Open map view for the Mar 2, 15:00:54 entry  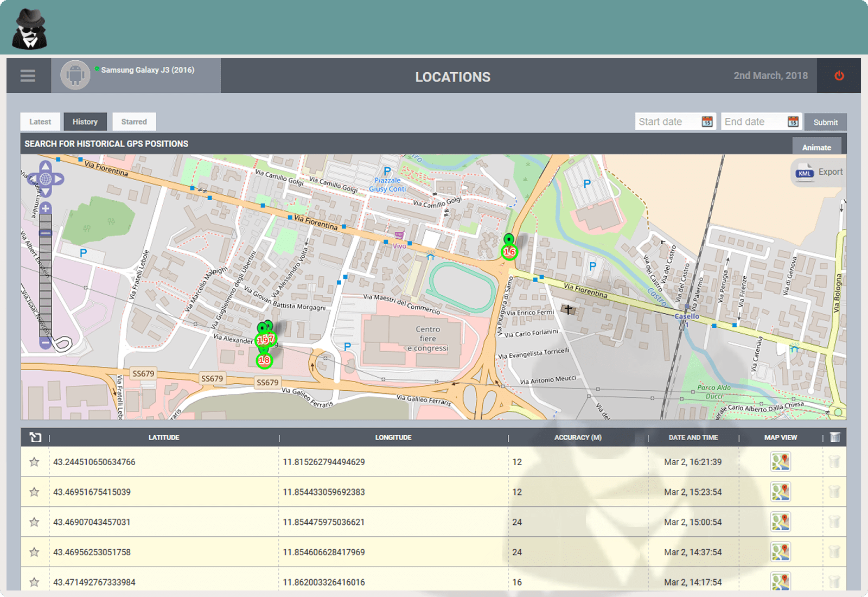pyautogui.click(x=780, y=522)
